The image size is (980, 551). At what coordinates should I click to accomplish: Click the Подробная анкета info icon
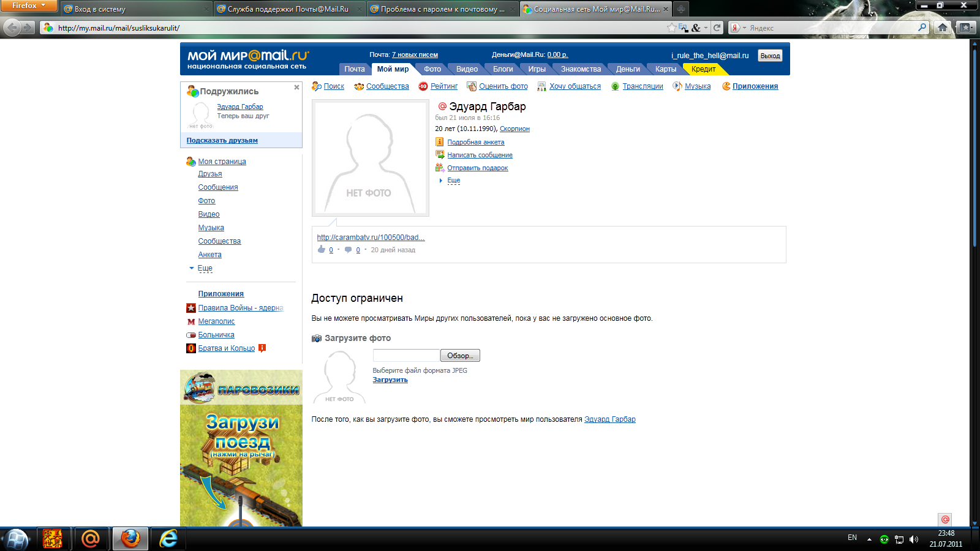pos(440,142)
